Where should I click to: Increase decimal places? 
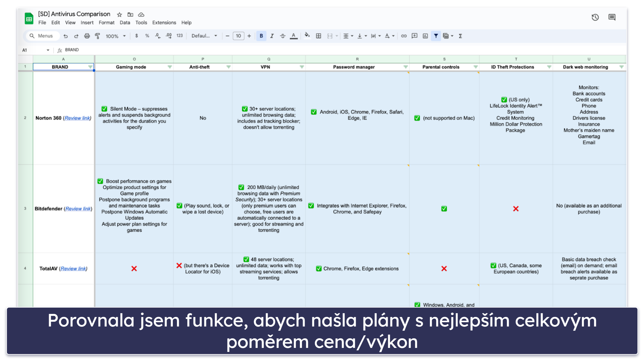169,36
